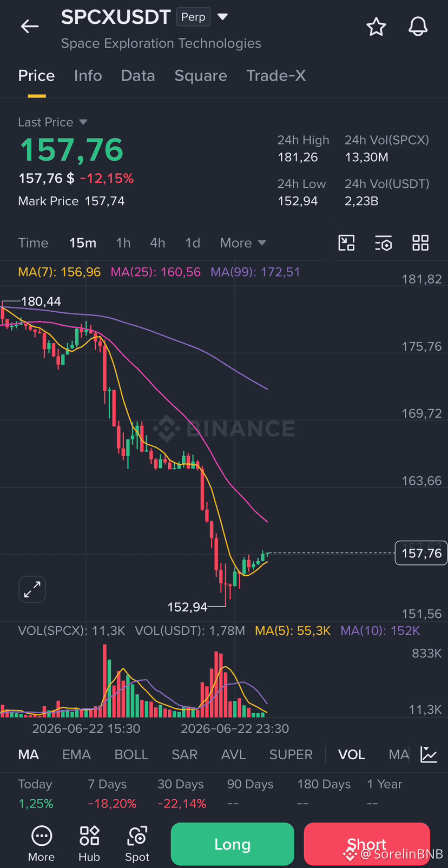Select the 4h chart interval

coord(157,243)
